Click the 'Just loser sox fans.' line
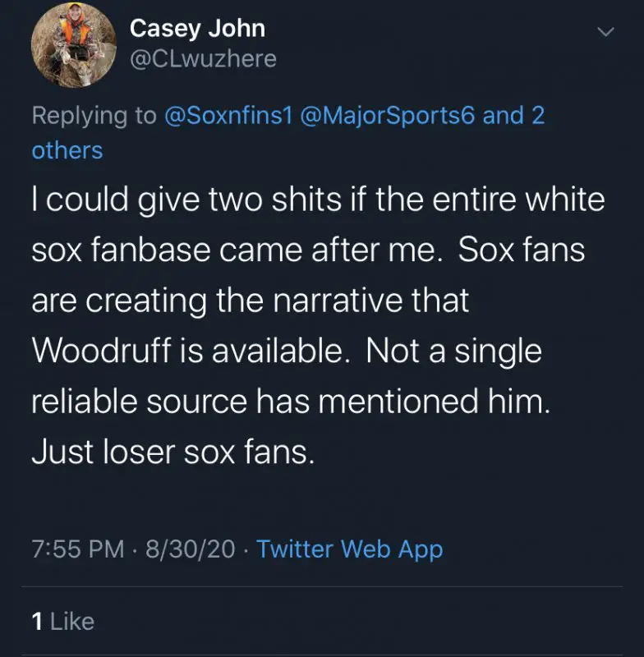This screenshot has width=644, height=657. (172, 452)
